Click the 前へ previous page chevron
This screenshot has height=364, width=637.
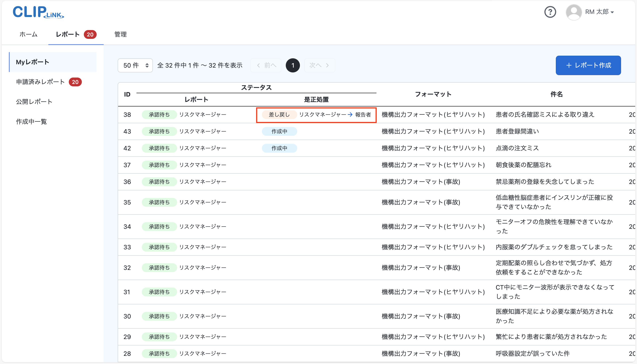[258, 65]
